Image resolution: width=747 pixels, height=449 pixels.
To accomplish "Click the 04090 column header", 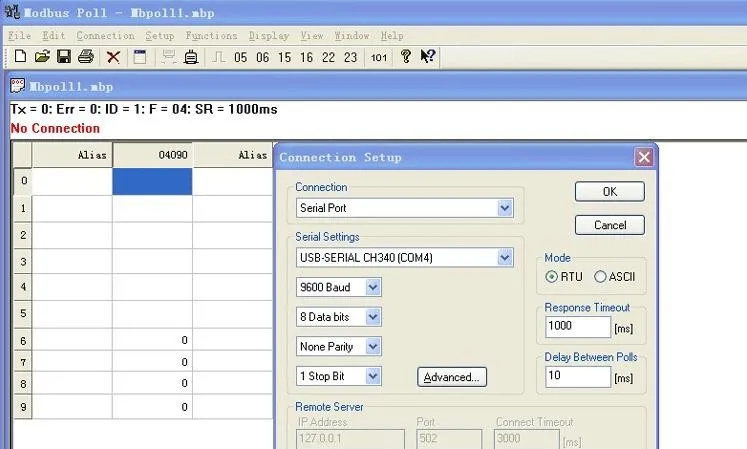I will pos(152,155).
